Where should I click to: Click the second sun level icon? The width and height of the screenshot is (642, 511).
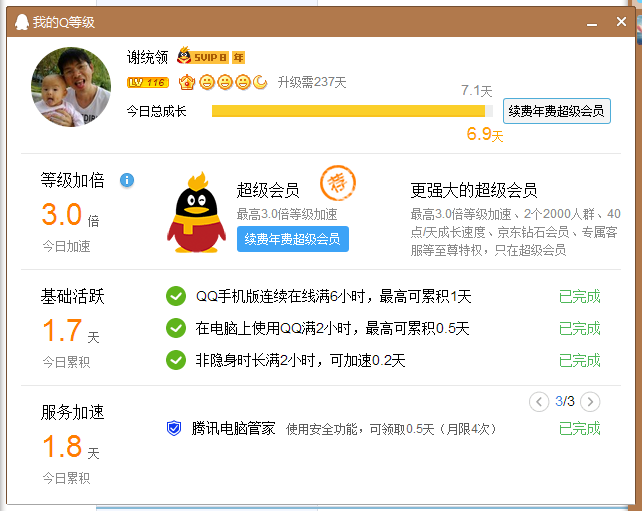pos(225,82)
